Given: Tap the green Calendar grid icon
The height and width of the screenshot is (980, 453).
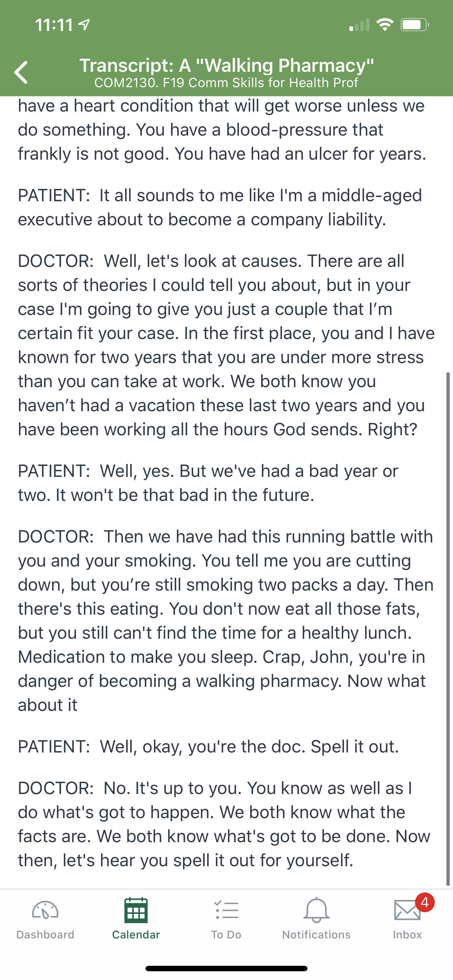Looking at the screenshot, I should 136,910.
